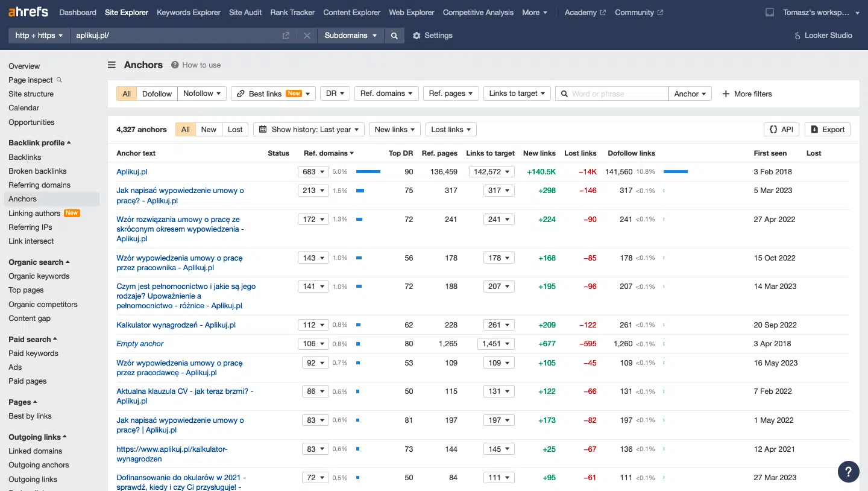Open the Subdomains mode dropdown

coord(351,36)
